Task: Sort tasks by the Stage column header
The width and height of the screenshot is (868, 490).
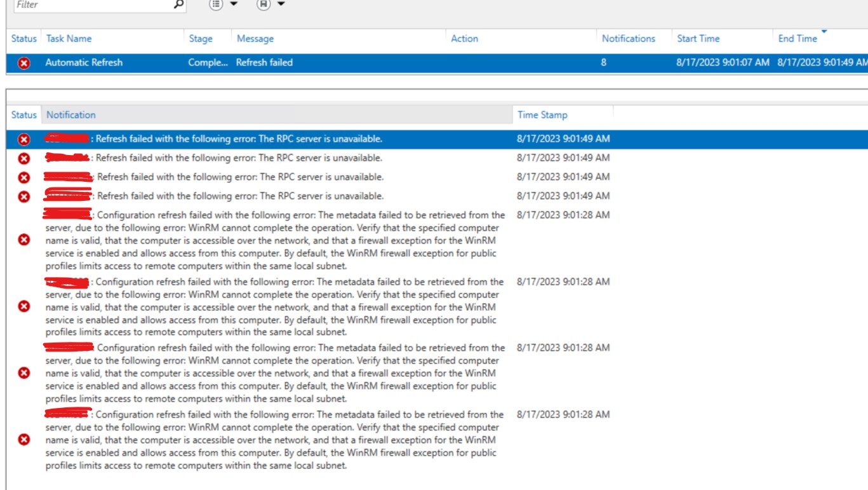Action: pyautogui.click(x=201, y=39)
